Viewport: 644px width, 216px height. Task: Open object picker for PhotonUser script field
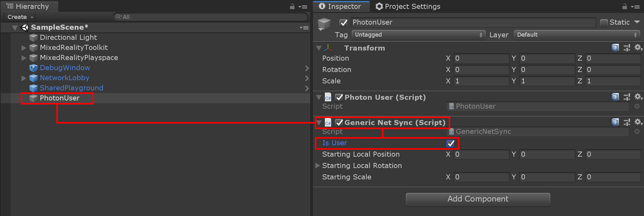637,106
